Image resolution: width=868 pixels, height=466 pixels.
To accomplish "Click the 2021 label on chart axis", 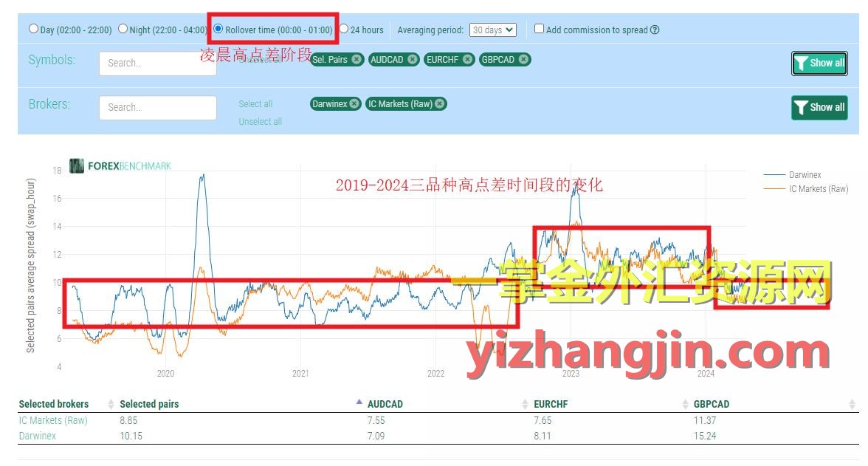I will click(x=300, y=374).
